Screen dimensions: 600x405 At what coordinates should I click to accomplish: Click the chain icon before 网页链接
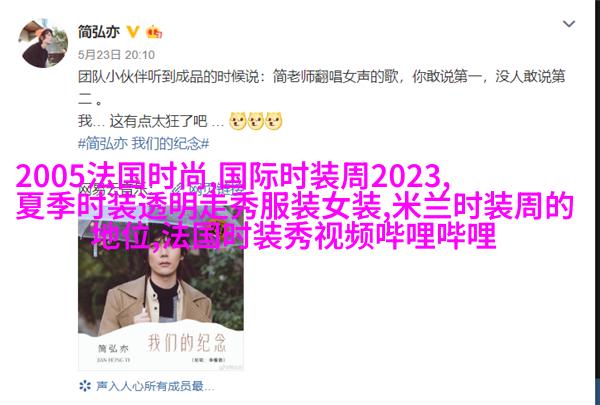click(x=179, y=188)
